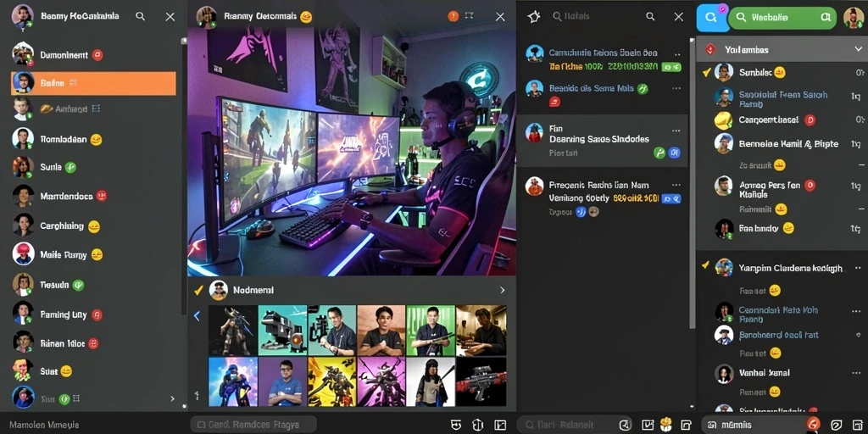Select the highlighted Salne contact
The height and width of the screenshot is (434, 868).
pyautogui.click(x=93, y=83)
